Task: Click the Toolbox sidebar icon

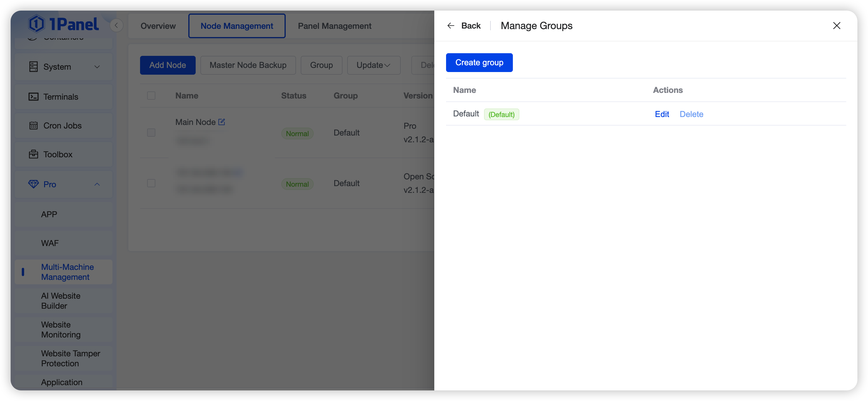Action: (33, 154)
